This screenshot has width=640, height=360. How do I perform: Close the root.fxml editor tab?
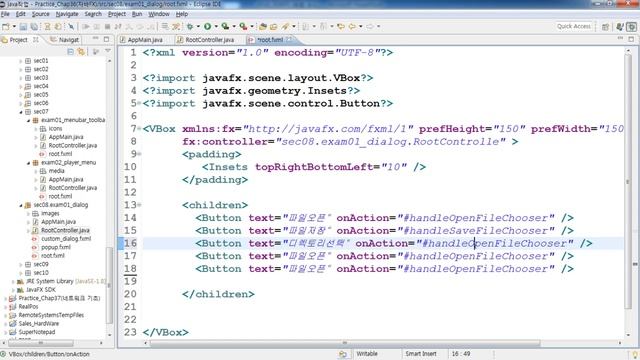(x=289, y=40)
